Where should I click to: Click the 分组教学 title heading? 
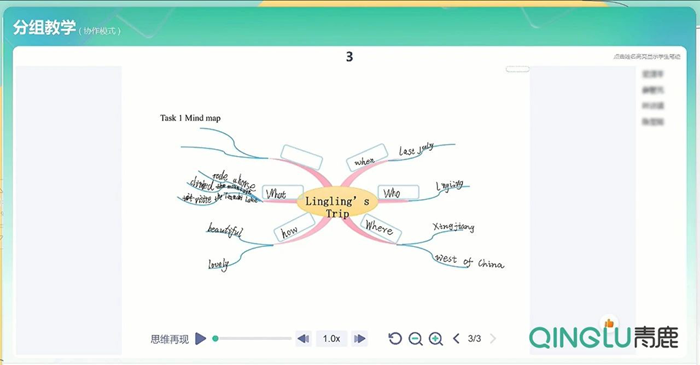(44, 28)
